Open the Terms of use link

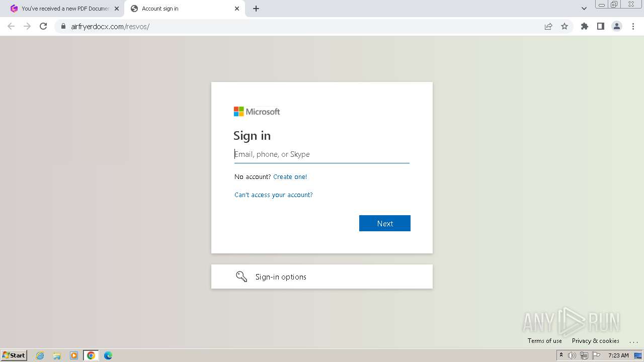coord(545,341)
